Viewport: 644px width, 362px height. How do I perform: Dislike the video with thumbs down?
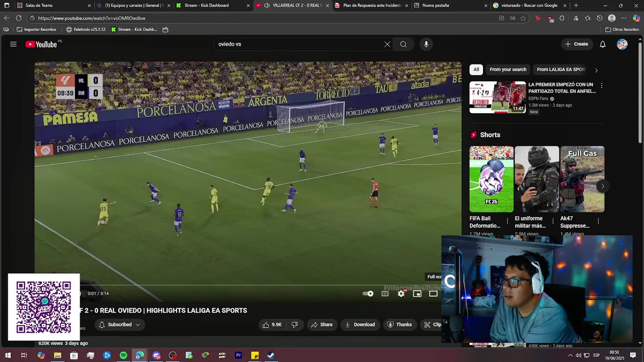click(x=295, y=325)
